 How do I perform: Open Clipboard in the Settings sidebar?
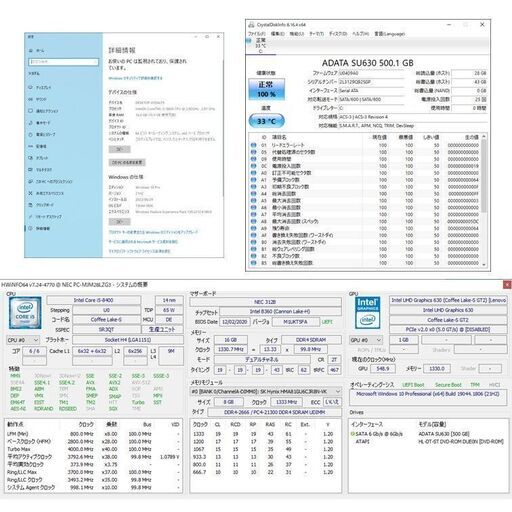pyautogui.click(x=41, y=205)
